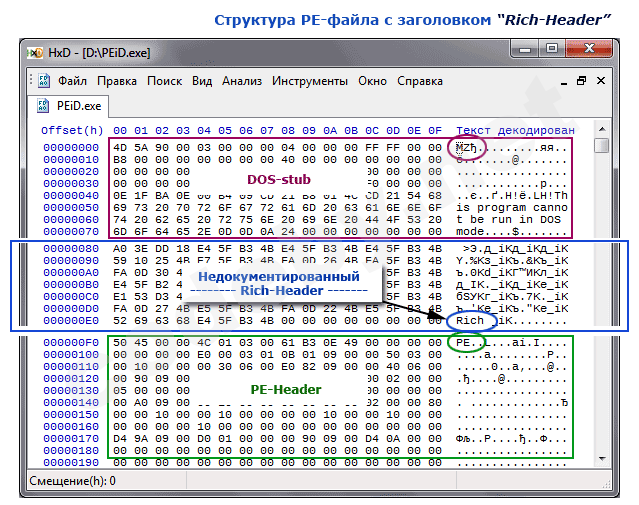Close the HxD window
The image size is (639, 505).
click(x=589, y=49)
